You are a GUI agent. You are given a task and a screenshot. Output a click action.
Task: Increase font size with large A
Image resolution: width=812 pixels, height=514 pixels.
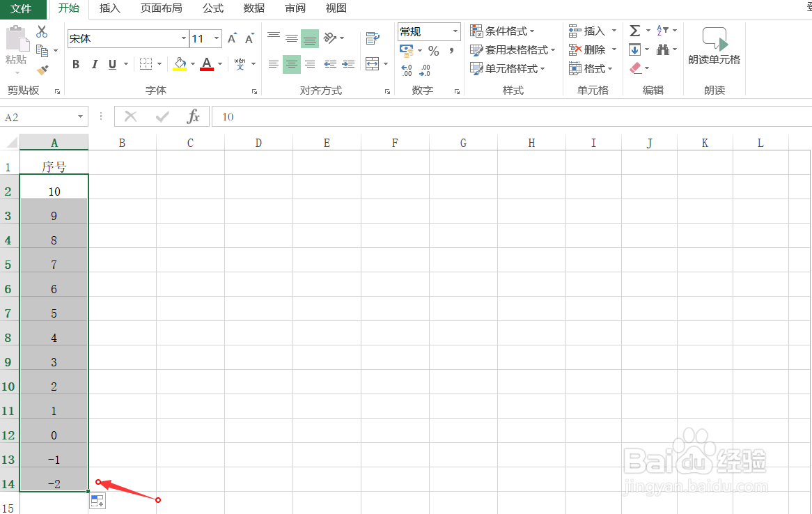coord(232,38)
